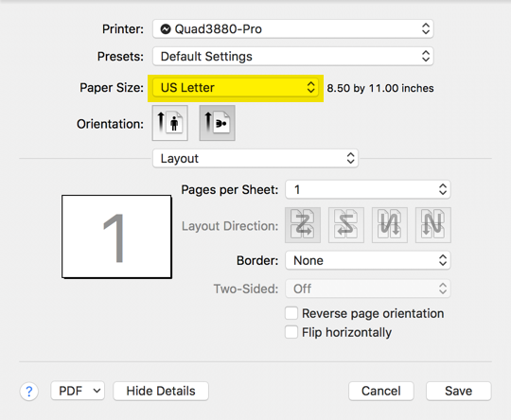The image size is (511, 420).
Task: Choose top-to-bottom then right layout direction
Action: [390, 225]
